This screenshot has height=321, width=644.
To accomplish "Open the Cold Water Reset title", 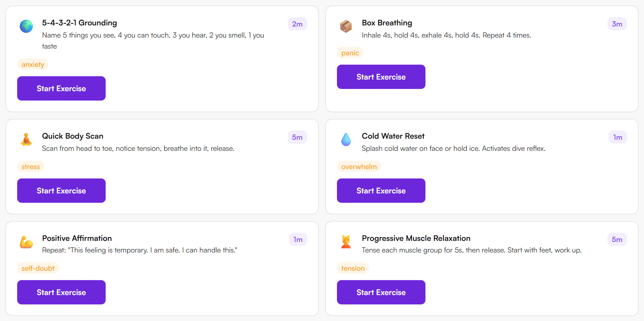I will [x=393, y=136].
